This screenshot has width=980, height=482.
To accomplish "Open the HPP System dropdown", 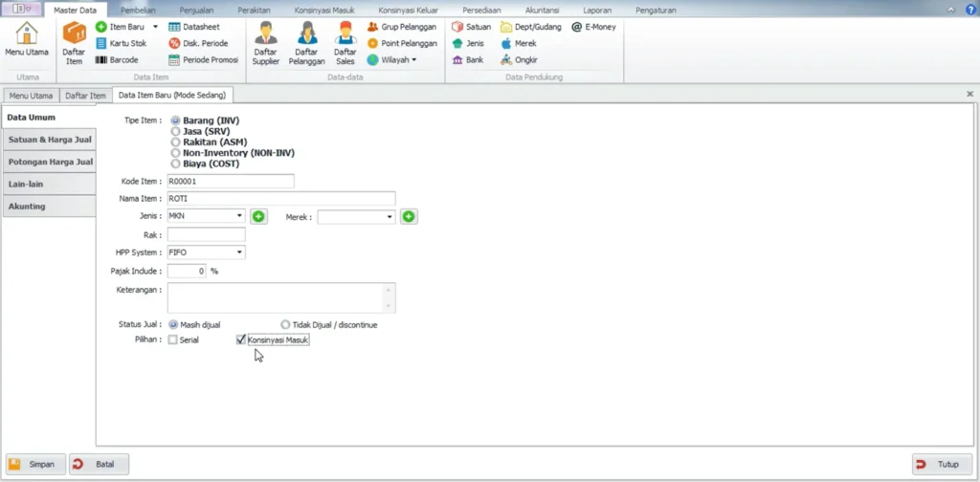I will [x=239, y=252].
